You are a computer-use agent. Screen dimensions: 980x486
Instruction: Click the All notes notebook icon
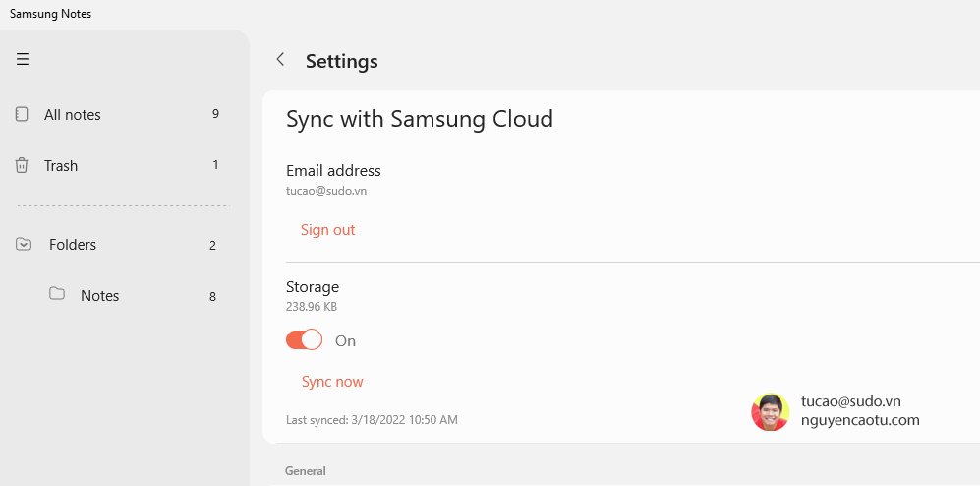tap(22, 115)
